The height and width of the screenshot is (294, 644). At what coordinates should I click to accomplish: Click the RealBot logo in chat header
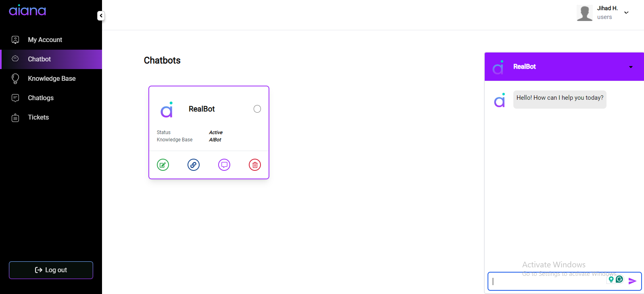(498, 67)
